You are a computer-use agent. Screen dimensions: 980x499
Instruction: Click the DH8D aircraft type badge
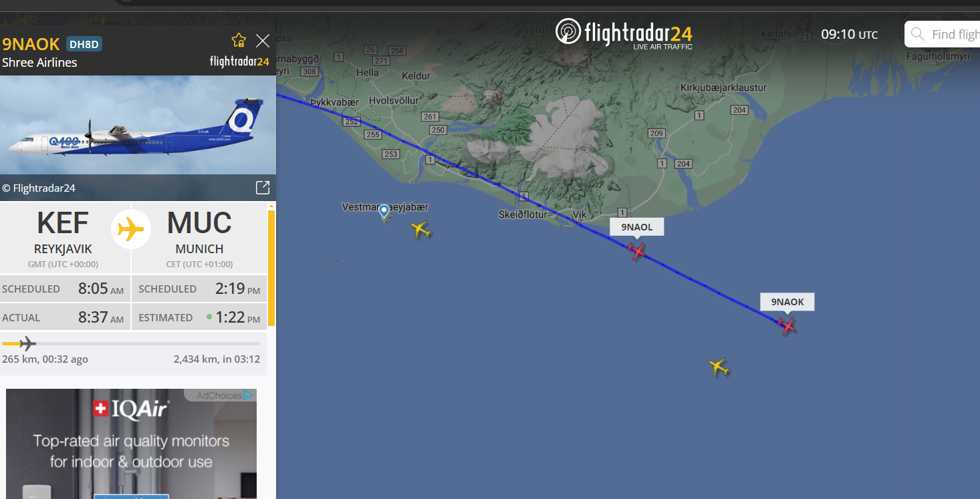pyautogui.click(x=84, y=45)
